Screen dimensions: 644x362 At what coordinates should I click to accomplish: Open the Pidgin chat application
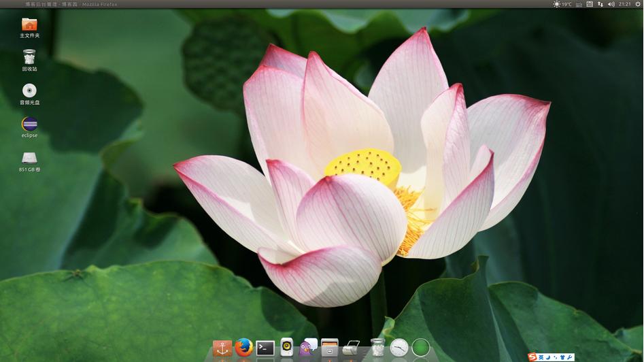pyautogui.click(x=308, y=348)
